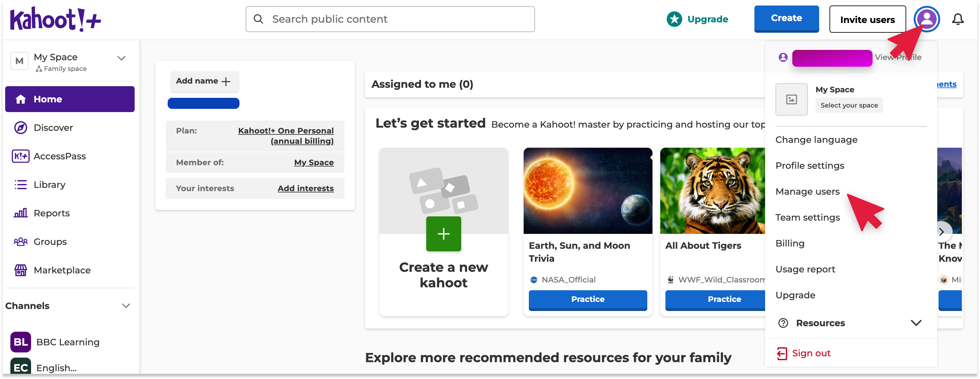Screen dimensions: 980x379
Task: Click the Kahoot!+ logo
Action: pyautogui.click(x=56, y=19)
